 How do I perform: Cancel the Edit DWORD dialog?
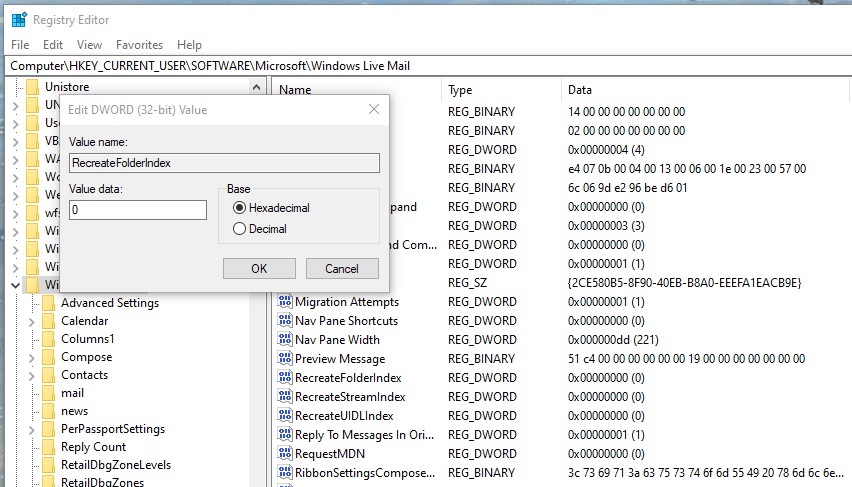[x=342, y=269]
